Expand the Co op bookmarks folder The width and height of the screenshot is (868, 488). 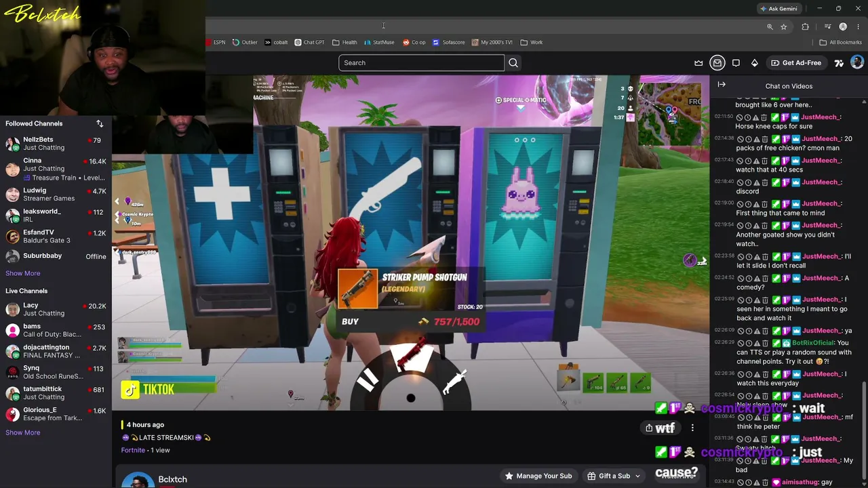pyautogui.click(x=414, y=42)
